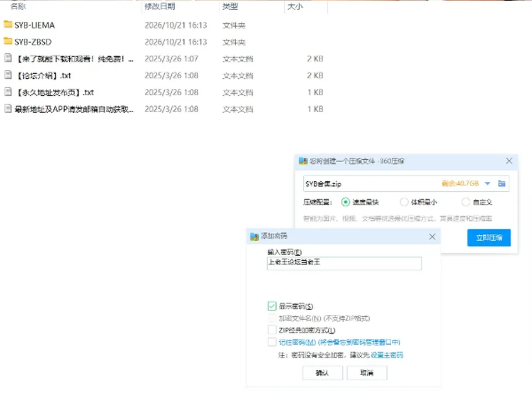Screen dimensions: 532x405
Task: Click the text file icon beside 【论坛介绍】.txt
Action: pos(8,75)
